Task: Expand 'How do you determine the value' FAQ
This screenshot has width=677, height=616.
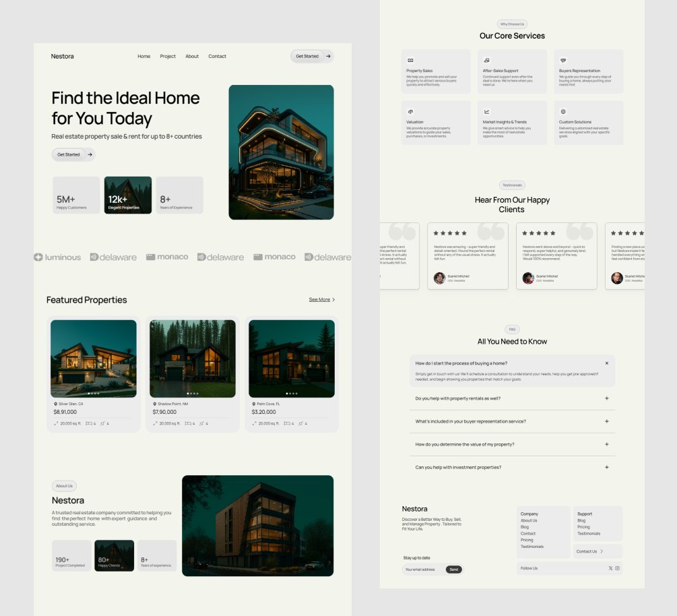Action: coord(607,444)
